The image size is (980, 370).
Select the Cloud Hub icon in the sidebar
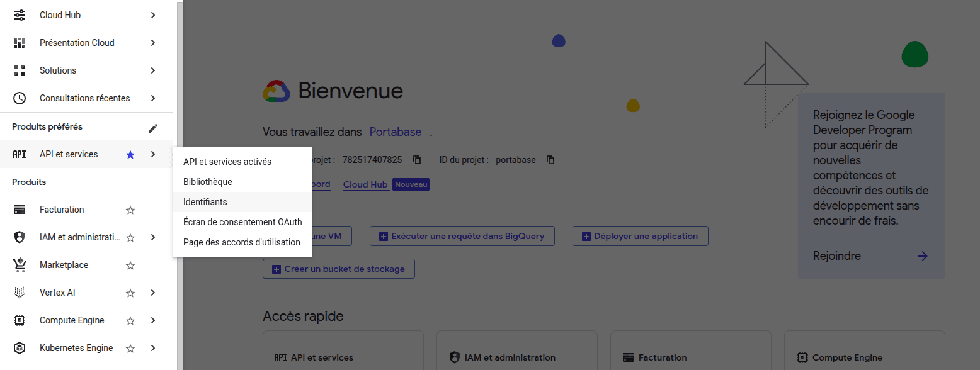19,14
